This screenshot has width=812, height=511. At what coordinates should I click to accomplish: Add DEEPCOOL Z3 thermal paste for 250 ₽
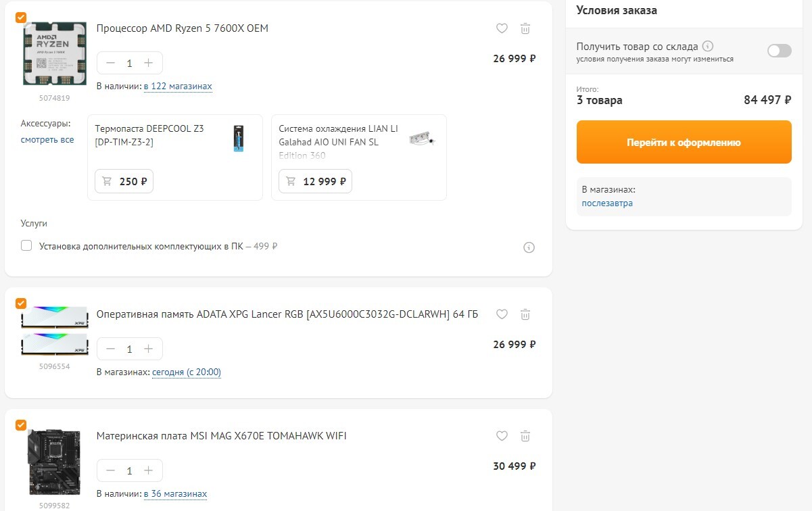point(124,181)
